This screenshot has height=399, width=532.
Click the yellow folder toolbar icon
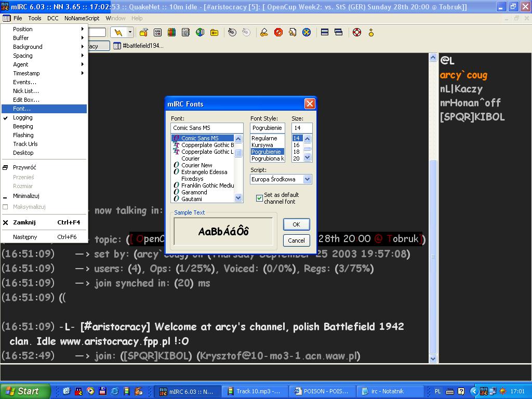[x=214, y=32]
